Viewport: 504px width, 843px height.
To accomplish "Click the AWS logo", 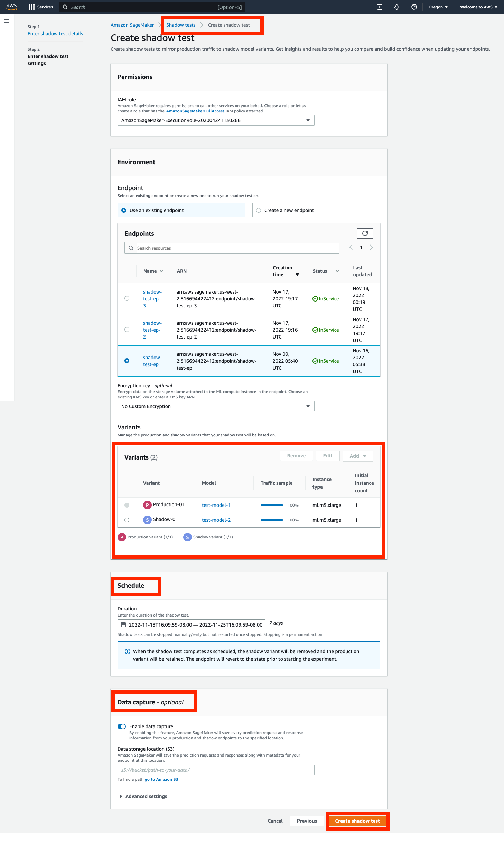I will point(11,7).
